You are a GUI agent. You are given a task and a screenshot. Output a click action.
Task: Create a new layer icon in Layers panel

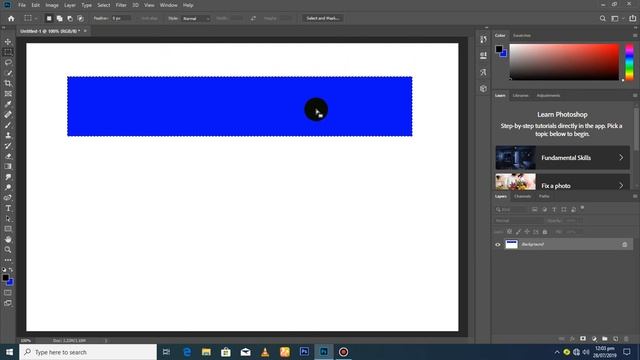(615, 339)
